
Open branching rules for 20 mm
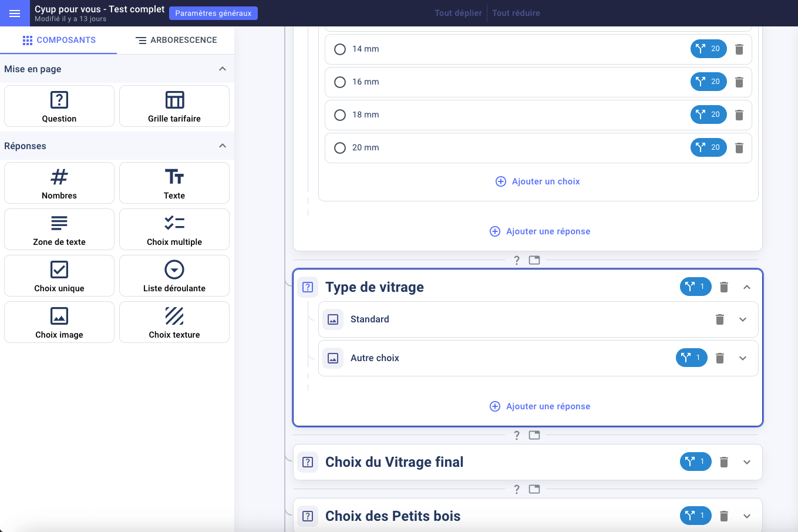709,147
